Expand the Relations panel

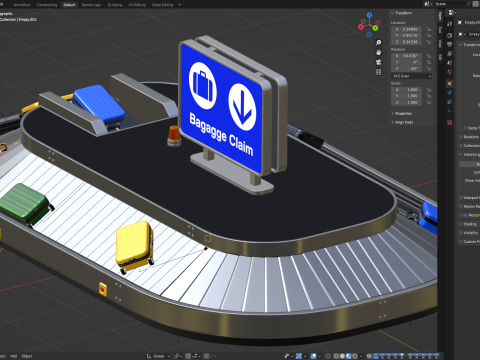tap(469, 137)
